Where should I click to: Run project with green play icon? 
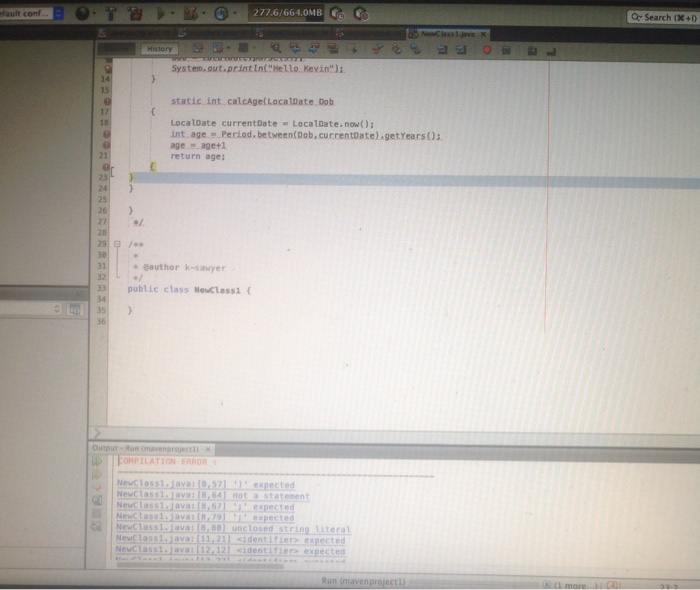coord(160,14)
